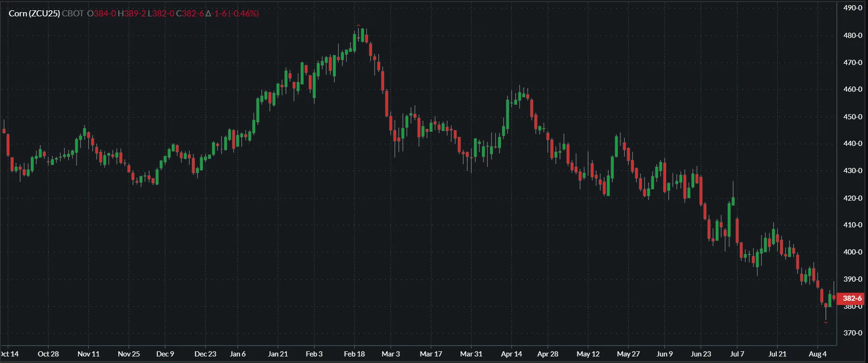The image size is (868, 363).
Task: Click the CBOT exchange label
Action: coord(72,14)
